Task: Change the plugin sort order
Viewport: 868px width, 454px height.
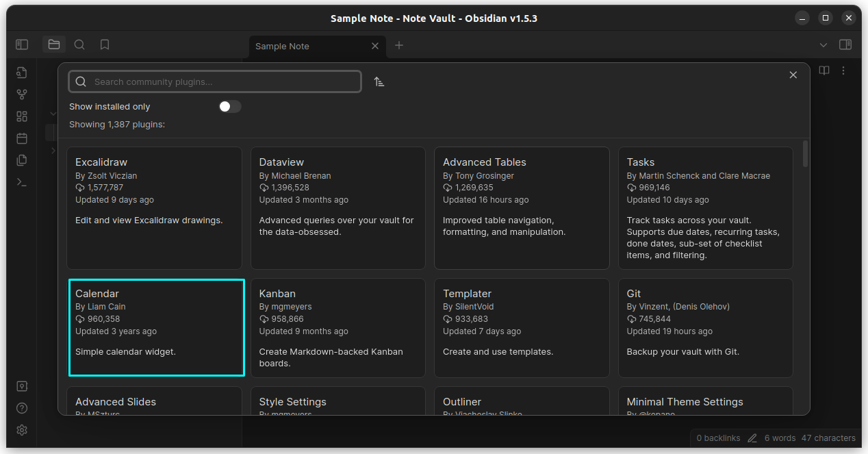Action: click(x=379, y=81)
